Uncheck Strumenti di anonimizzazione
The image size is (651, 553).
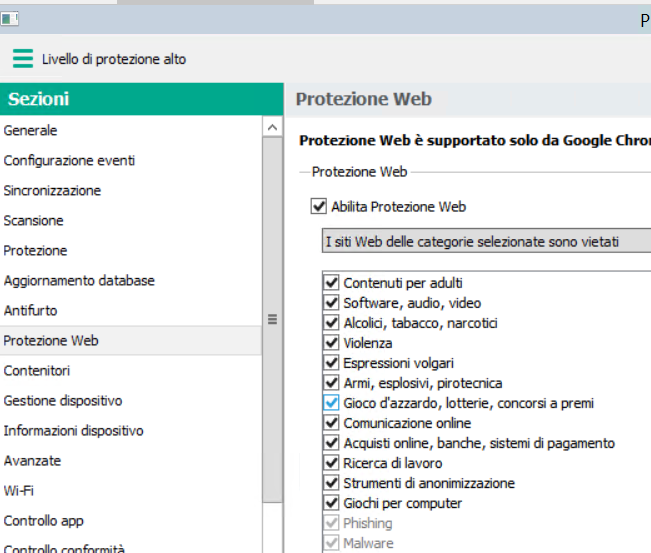pos(332,483)
